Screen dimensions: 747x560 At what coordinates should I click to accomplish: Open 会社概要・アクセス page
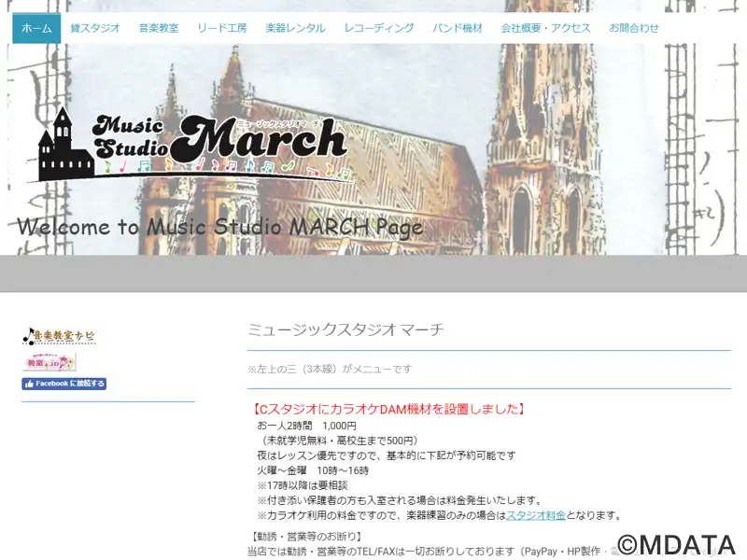click(545, 28)
